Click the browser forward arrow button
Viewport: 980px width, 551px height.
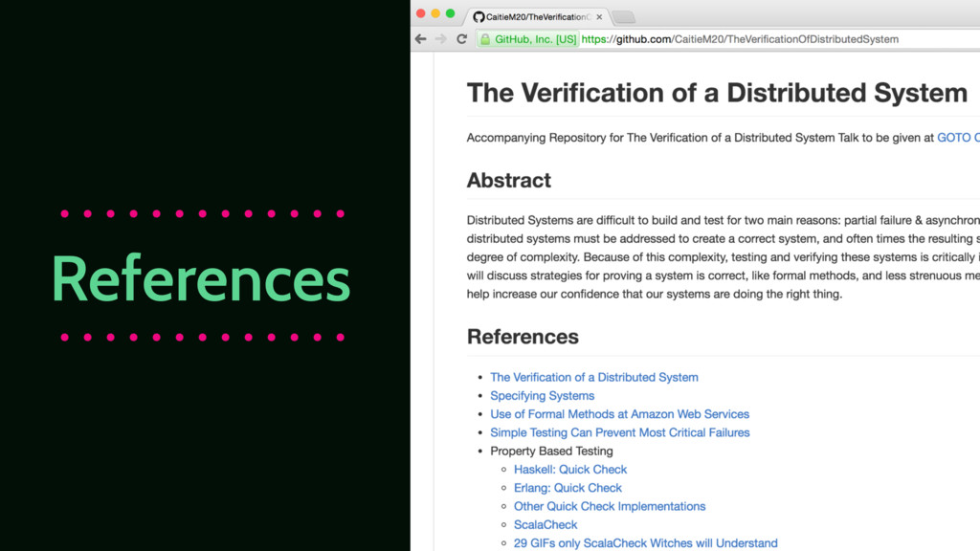(440, 39)
